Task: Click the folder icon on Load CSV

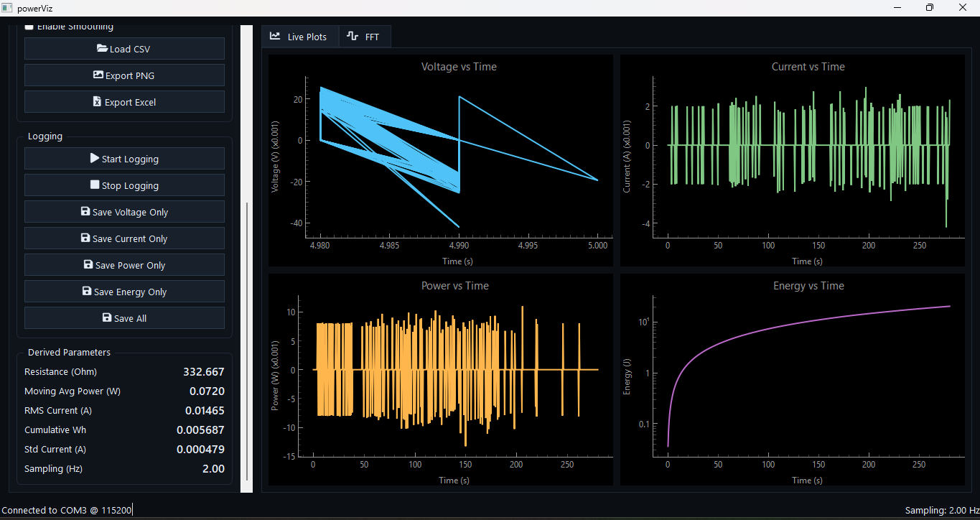Action: tap(102, 47)
